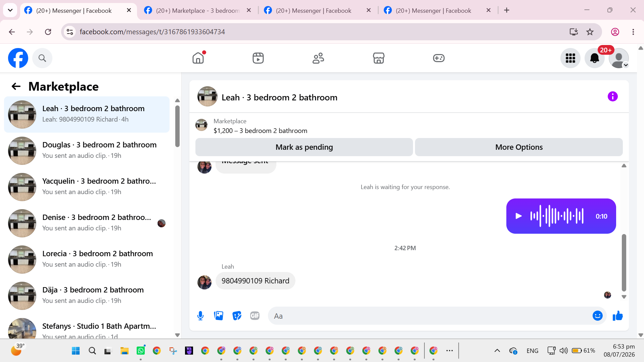The image size is (644, 362).
Task: Bookmark this page with the star
Action: click(590, 32)
